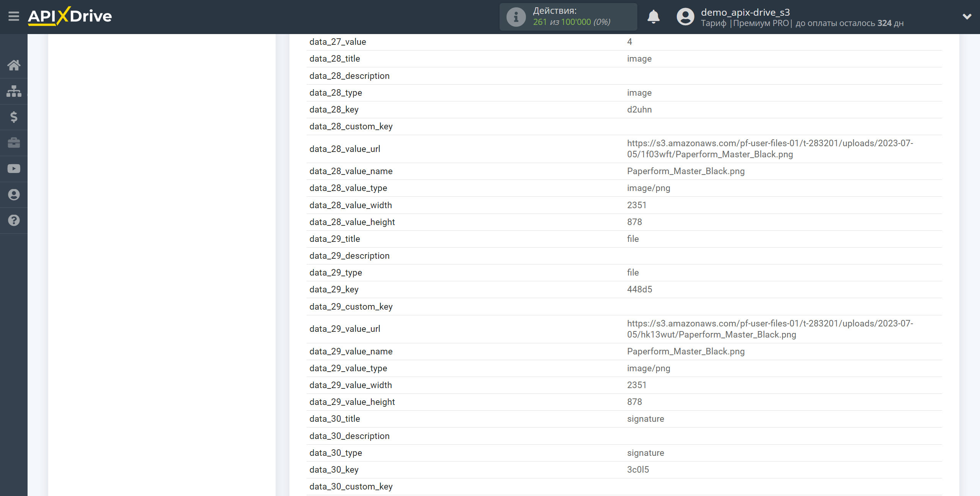
Task: Click the info icon in Actions box
Action: tap(516, 17)
